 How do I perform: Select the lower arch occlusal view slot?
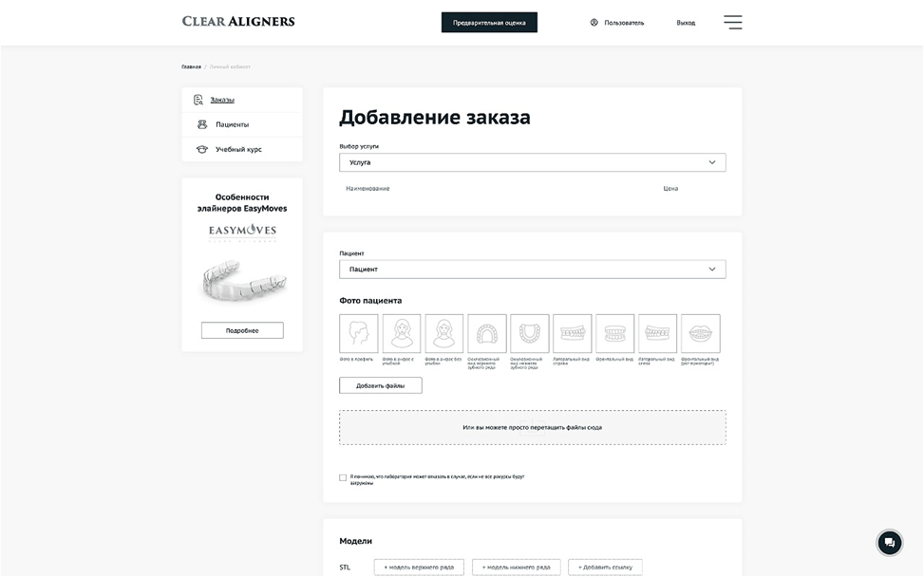529,334
